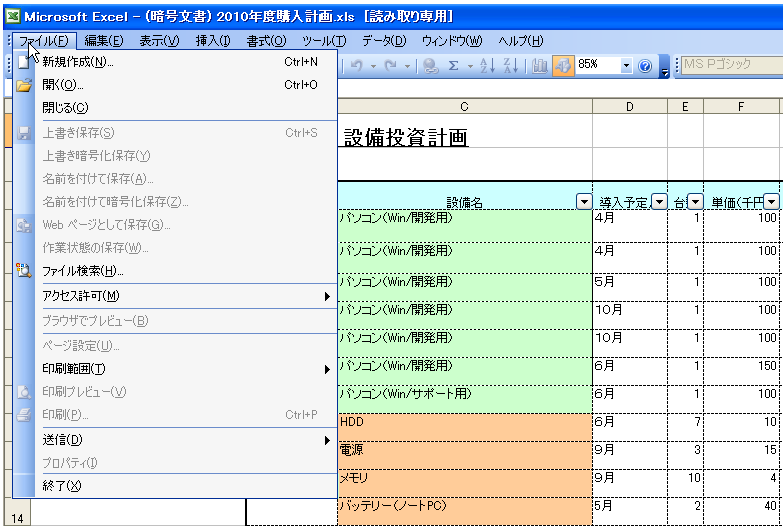Viewport: 783px width, 526px height.
Task: Select the orange HDD cell
Action: click(x=464, y=424)
